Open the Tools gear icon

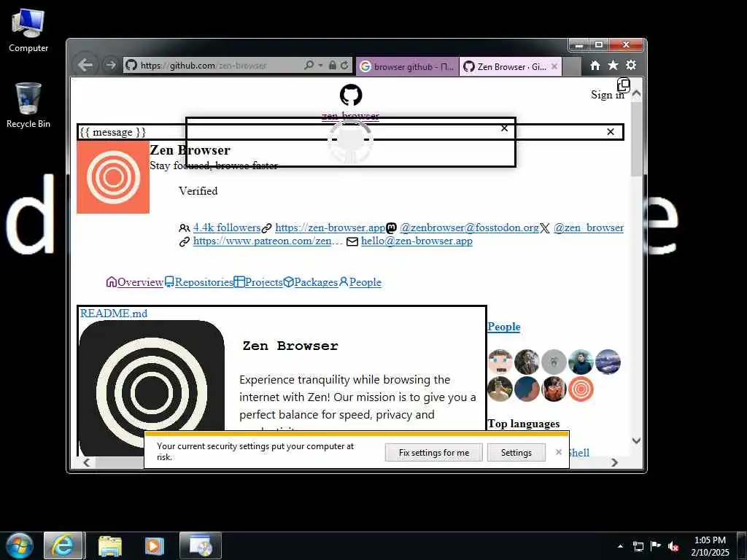point(631,65)
